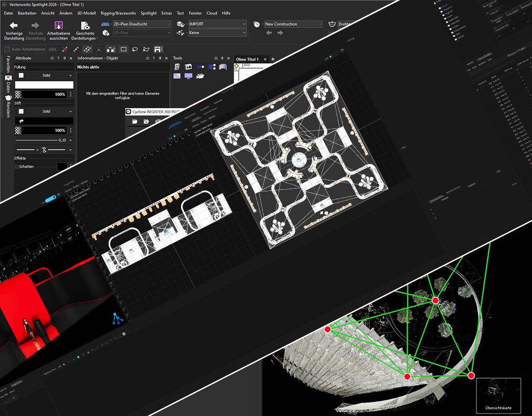
Task: Click the help question mark in Attribute palette
Action: [x=58, y=58]
